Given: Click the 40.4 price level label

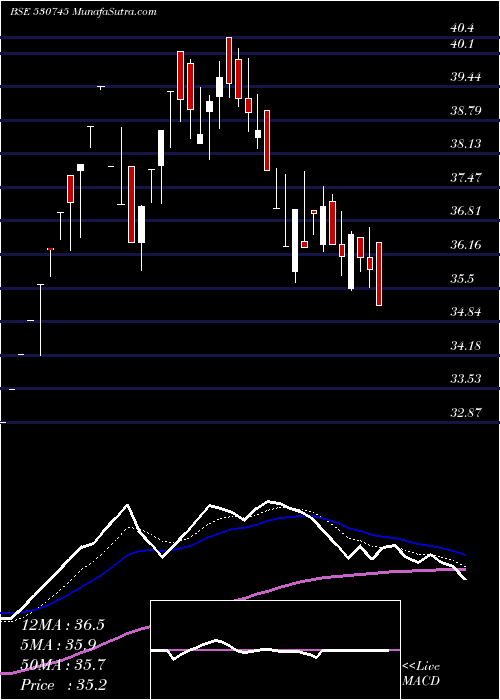Looking at the screenshot, I should [x=462, y=28].
